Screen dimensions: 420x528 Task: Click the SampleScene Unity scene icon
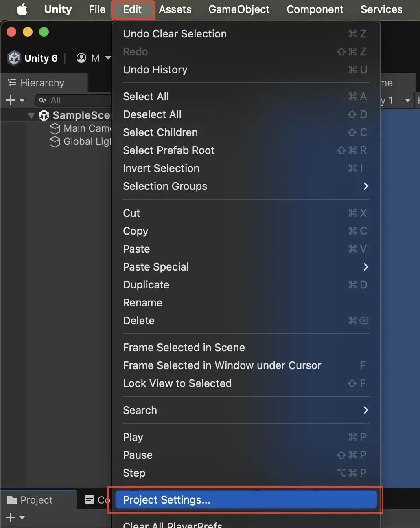tap(44, 115)
